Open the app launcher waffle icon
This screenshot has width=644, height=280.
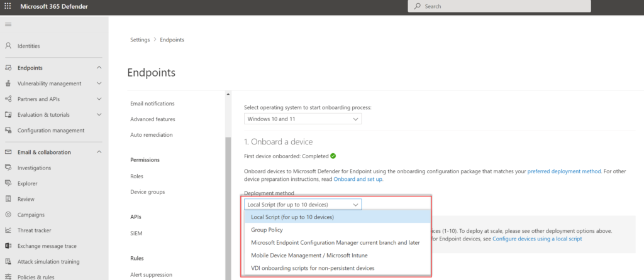8,6
